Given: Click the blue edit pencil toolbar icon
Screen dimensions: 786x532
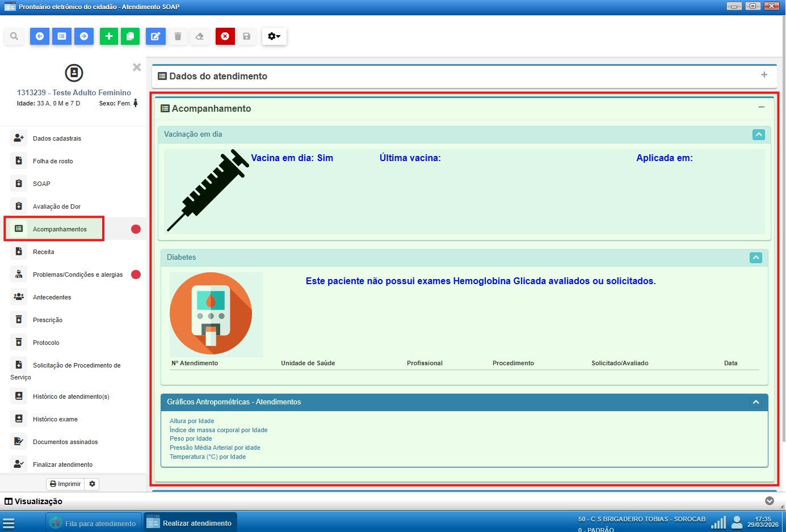Looking at the screenshot, I should tap(155, 36).
